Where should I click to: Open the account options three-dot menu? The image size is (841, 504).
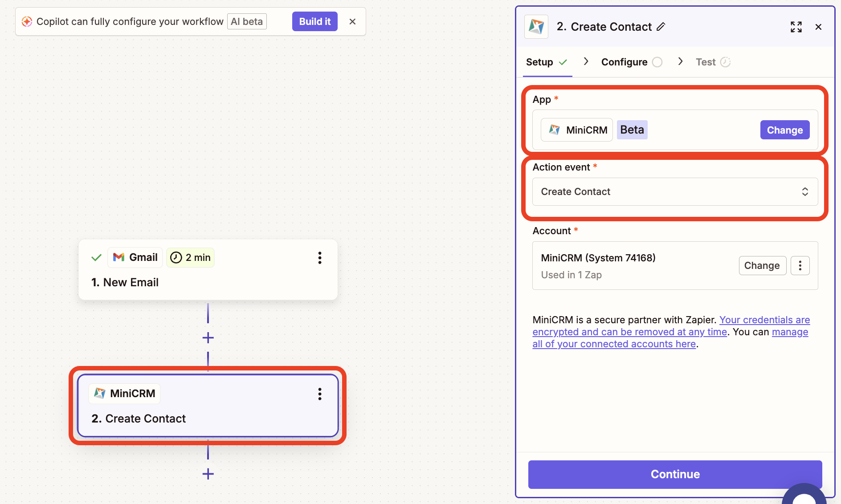(800, 266)
